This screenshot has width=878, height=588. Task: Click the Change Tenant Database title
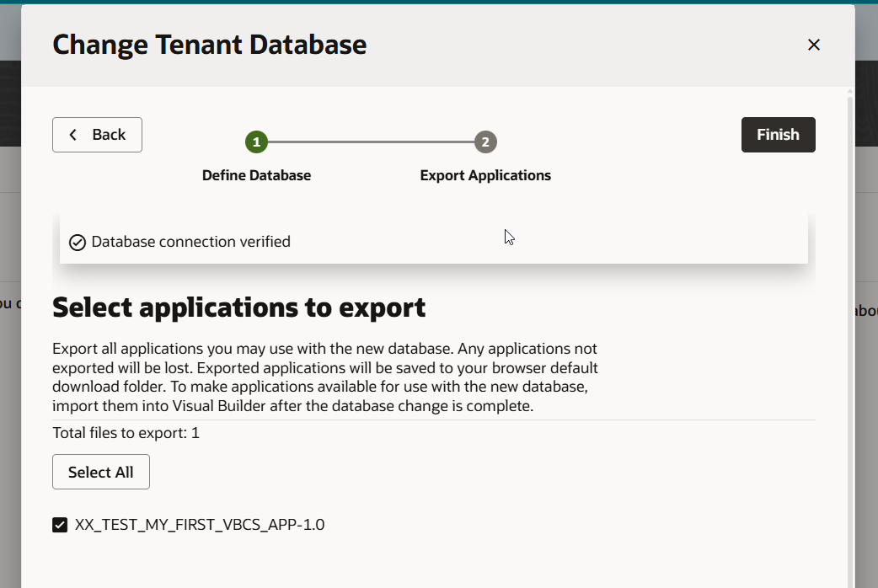(209, 45)
